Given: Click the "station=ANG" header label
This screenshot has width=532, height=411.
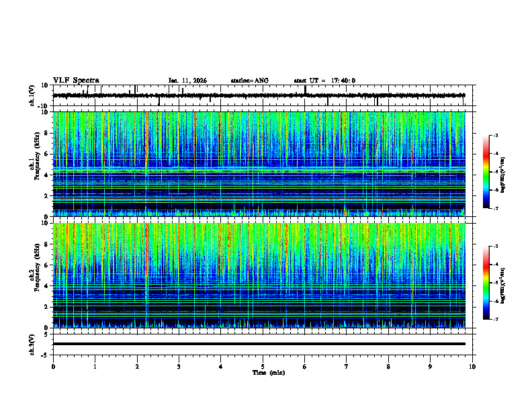Looking at the screenshot, I should click(x=250, y=81).
